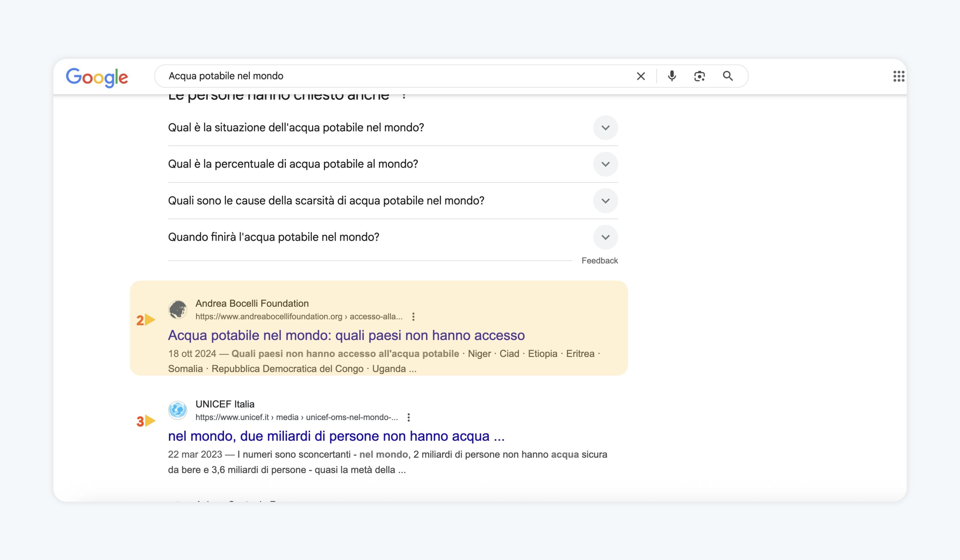Viewport: 960px width, 560px height.
Task: Click the UNICEF Italia globe favicon
Action: pyautogui.click(x=178, y=410)
